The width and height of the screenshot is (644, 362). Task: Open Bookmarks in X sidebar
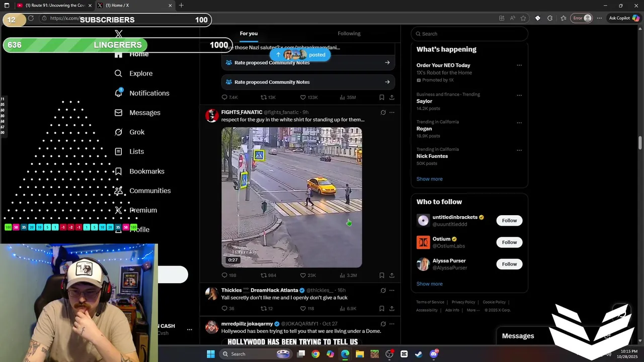point(139,171)
